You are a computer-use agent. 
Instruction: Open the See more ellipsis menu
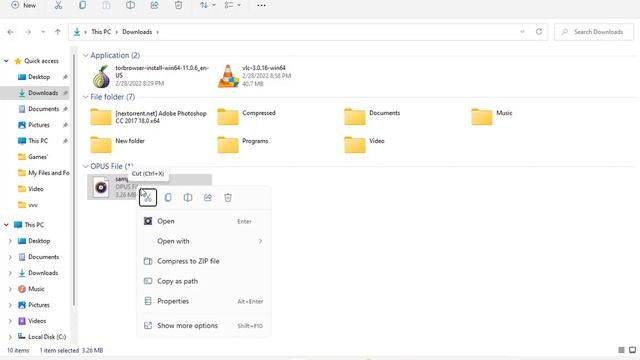point(262,5)
